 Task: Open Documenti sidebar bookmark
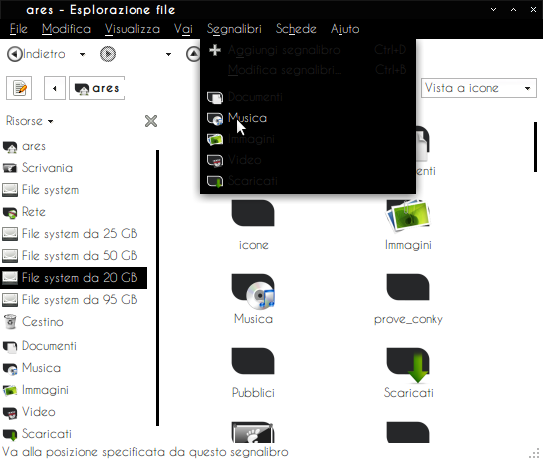73,346
